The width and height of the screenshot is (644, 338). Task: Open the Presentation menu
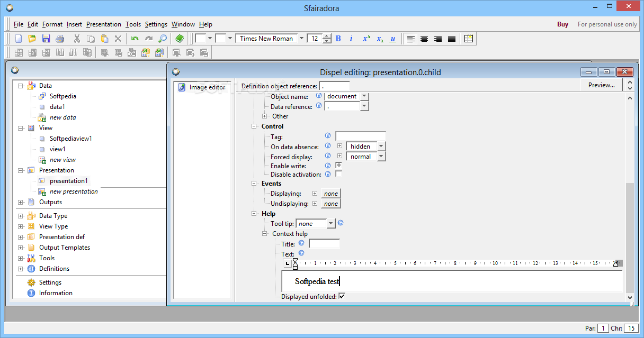(104, 24)
